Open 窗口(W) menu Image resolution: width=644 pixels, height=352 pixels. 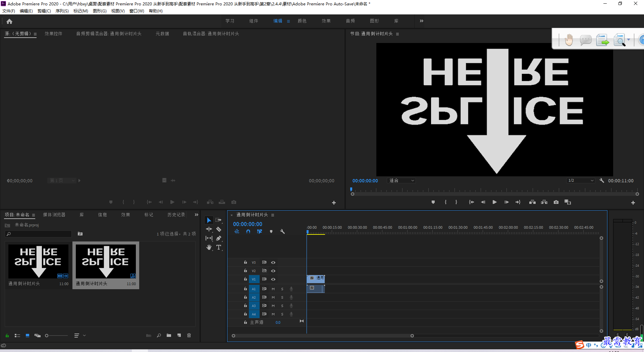tap(137, 11)
